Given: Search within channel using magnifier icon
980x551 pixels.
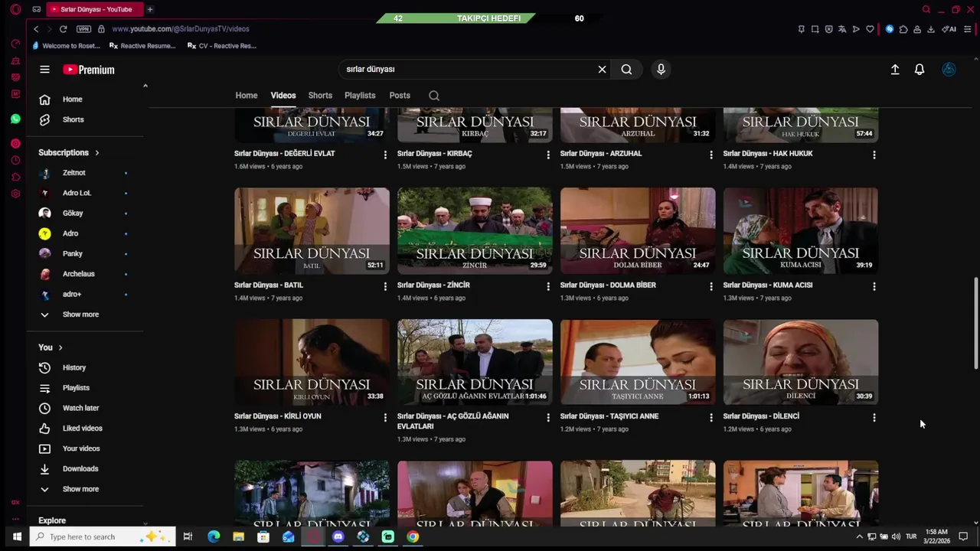Looking at the screenshot, I should (434, 96).
